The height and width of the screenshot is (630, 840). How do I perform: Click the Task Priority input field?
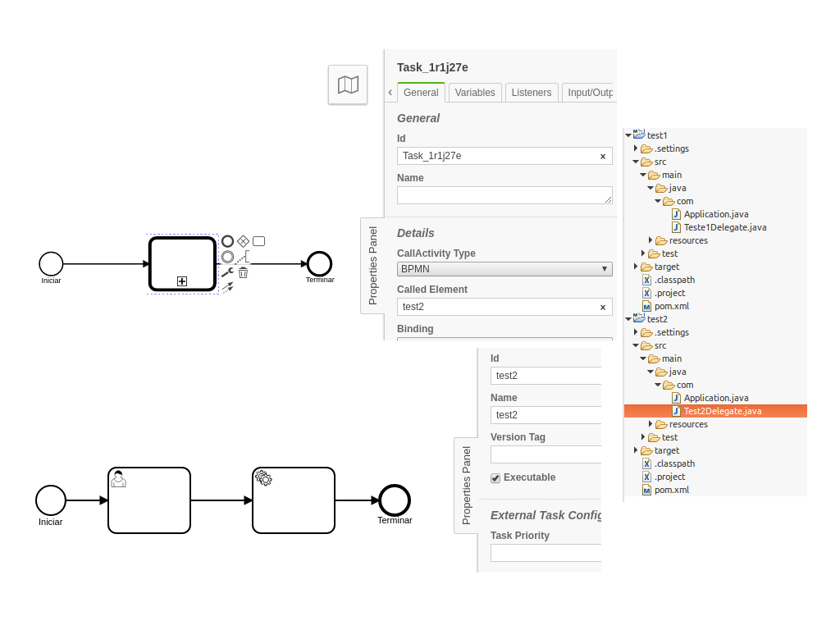pos(546,553)
